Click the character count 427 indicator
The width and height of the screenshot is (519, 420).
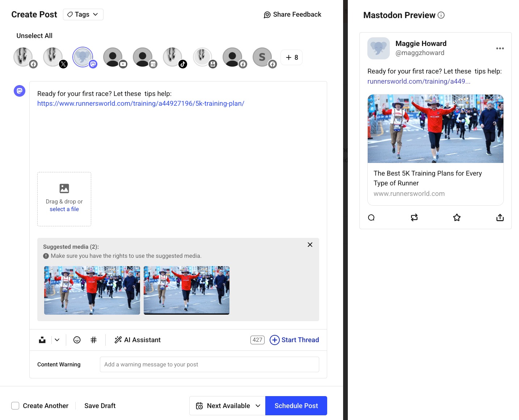pos(257,340)
